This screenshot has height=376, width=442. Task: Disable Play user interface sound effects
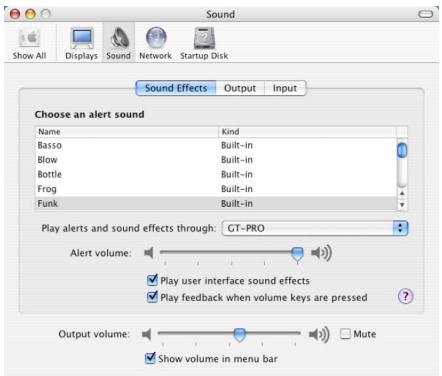(152, 280)
